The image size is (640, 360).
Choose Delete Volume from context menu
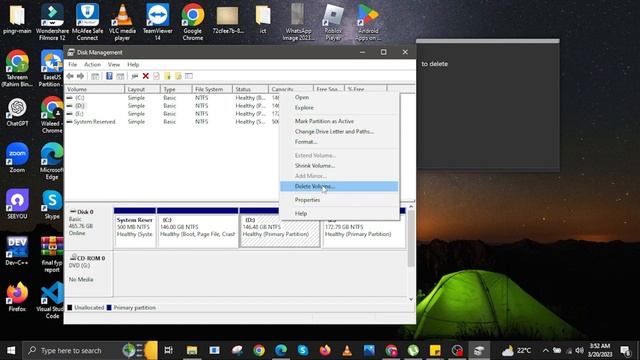pos(339,187)
